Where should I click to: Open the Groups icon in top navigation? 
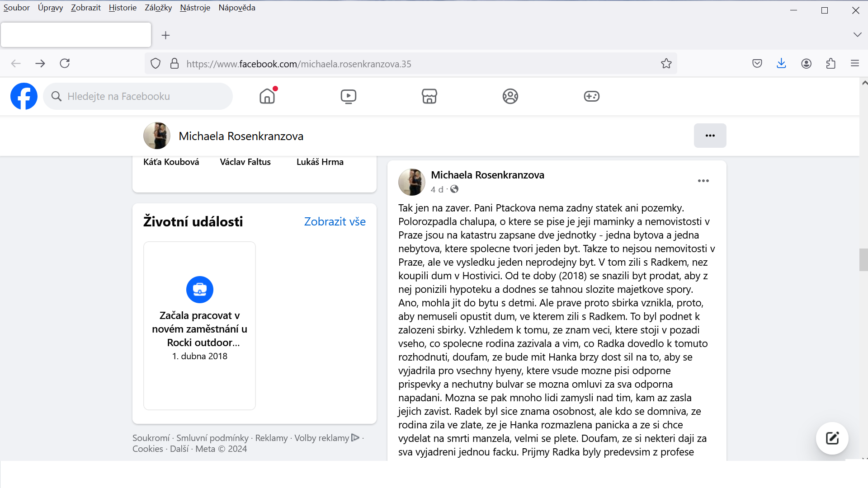[510, 96]
